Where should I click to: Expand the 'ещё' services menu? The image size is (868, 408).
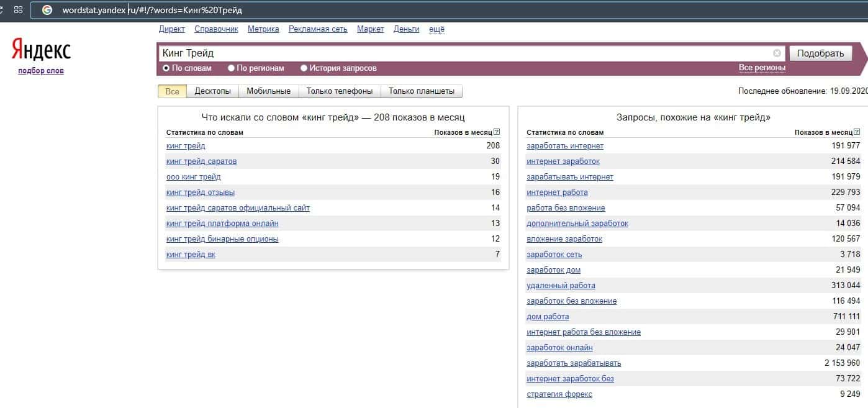click(x=437, y=29)
